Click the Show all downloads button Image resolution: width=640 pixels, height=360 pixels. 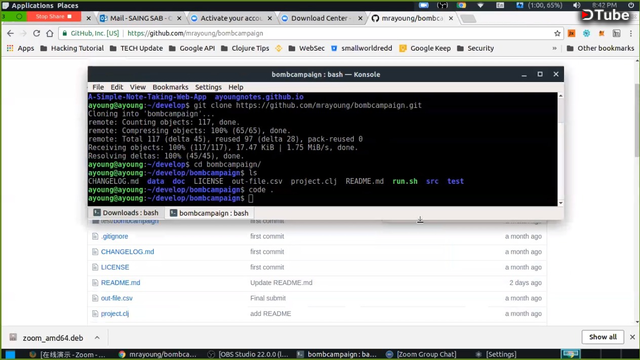click(603, 337)
